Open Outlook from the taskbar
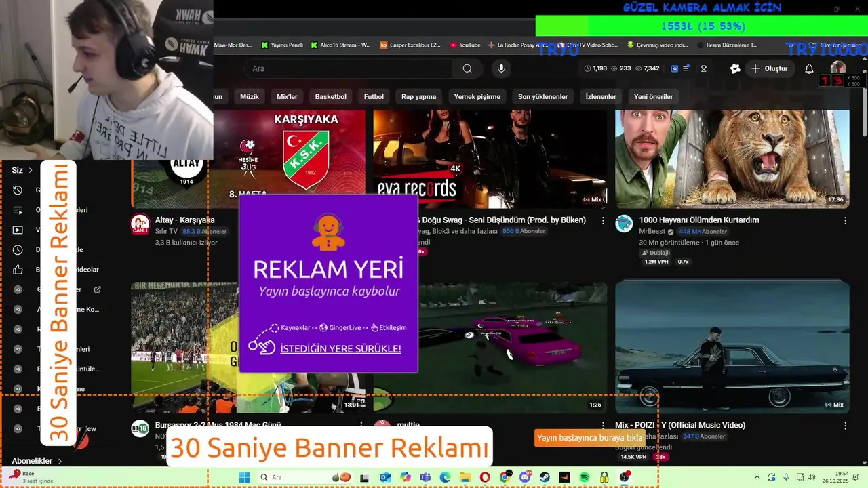 [x=385, y=477]
